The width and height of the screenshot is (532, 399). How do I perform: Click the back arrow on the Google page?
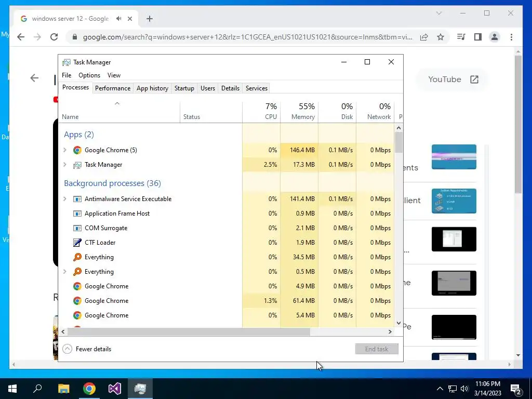[34, 78]
